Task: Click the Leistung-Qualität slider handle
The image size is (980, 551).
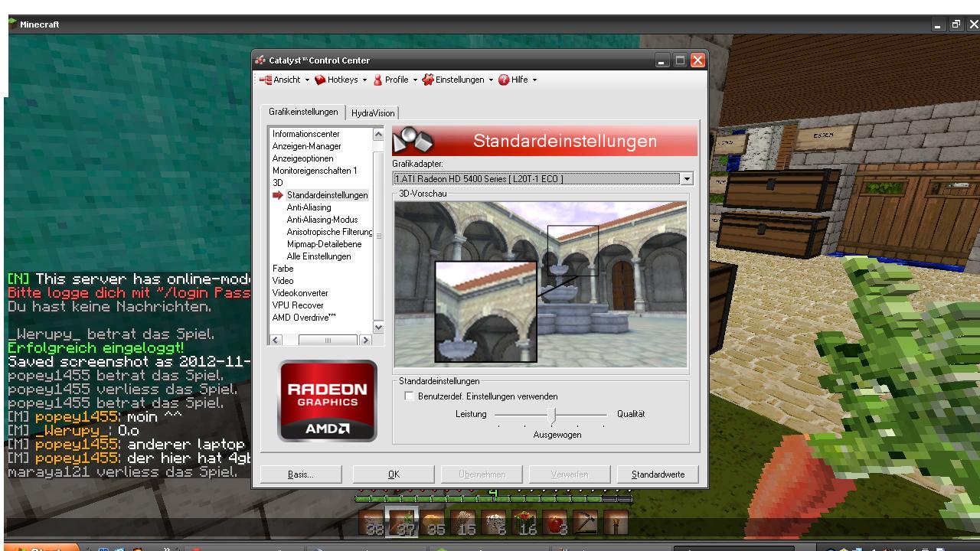Action: (551, 416)
